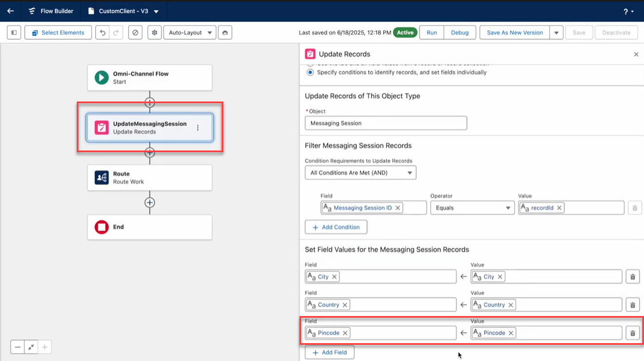Open the Equals operator dropdown
Screen dimensions: 644x361
click(472, 208)
